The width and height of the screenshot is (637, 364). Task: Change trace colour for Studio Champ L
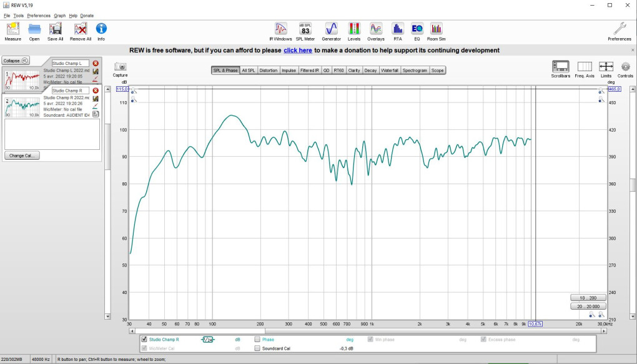(96, 79)
